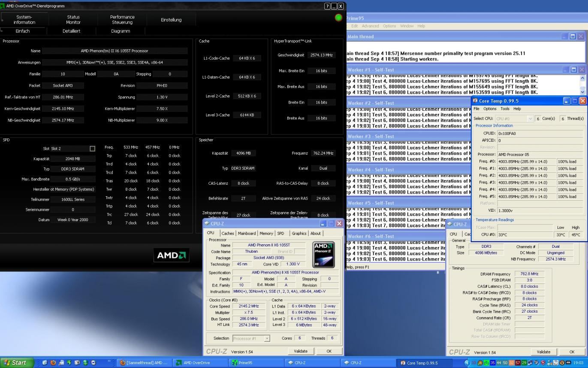
Task: Click the AMD logo in OverDrive footer
Action: click(172, 255)
